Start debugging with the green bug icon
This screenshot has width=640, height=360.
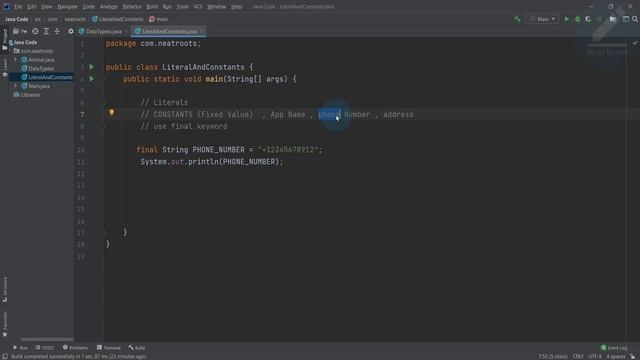(x=578, y=19)
